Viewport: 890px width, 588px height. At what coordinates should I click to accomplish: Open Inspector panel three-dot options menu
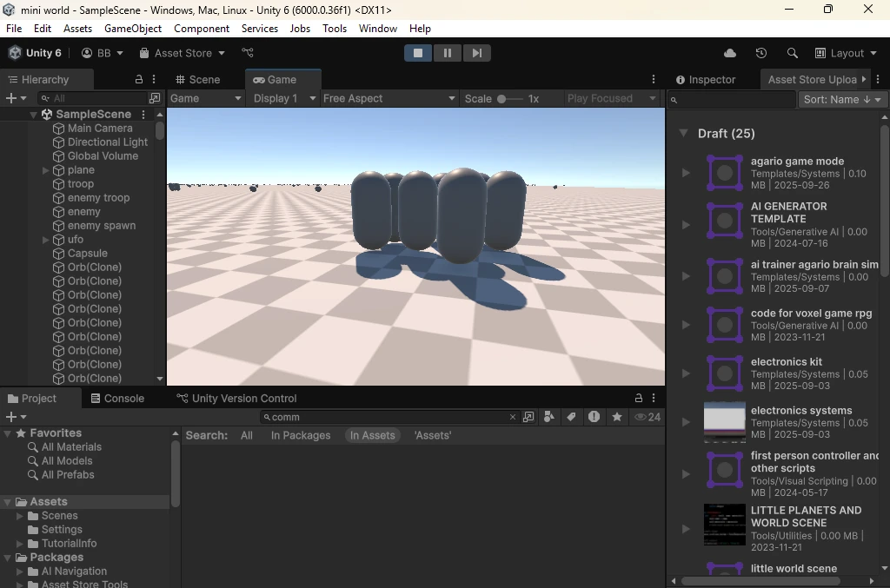[878, 79]
